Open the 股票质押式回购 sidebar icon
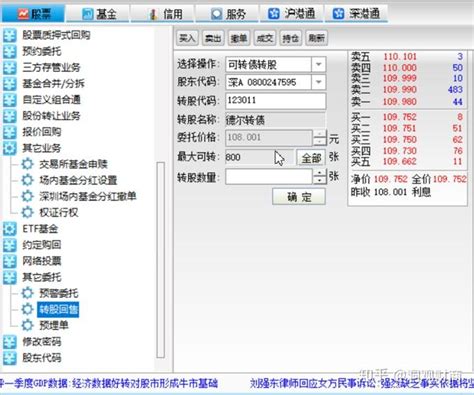This screenshot has width=474, height=395. [10, 35]
